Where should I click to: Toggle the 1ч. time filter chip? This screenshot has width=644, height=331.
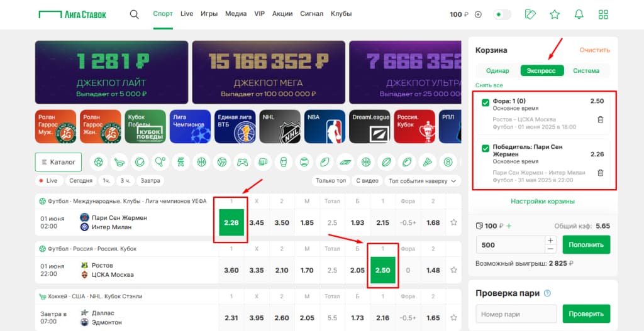coord(106,180)
